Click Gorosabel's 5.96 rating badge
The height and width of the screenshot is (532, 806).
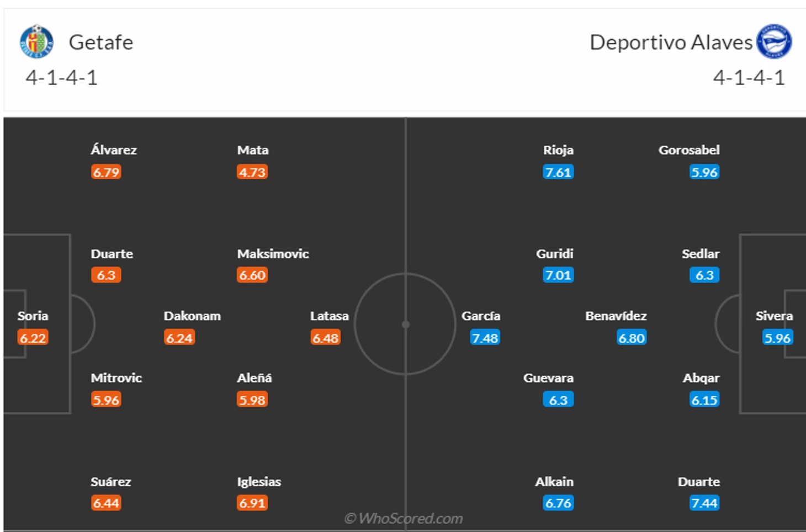[x=704, y=172]
